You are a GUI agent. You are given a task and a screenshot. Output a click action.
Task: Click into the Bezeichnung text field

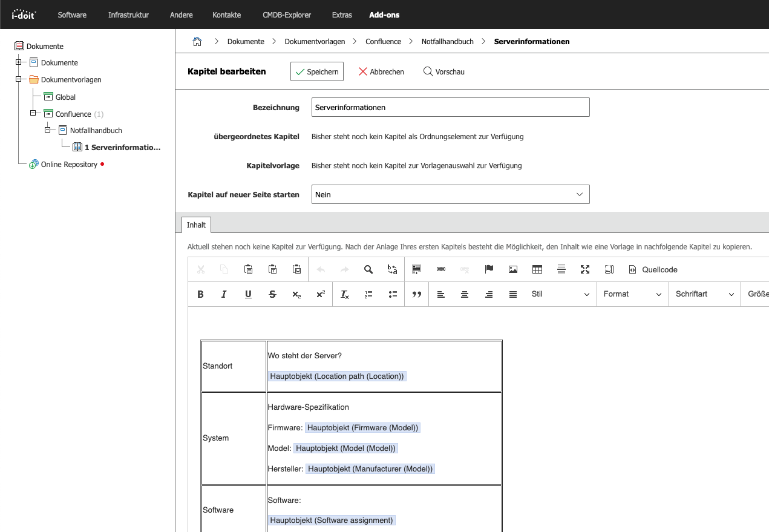click(x=450, y=107)
